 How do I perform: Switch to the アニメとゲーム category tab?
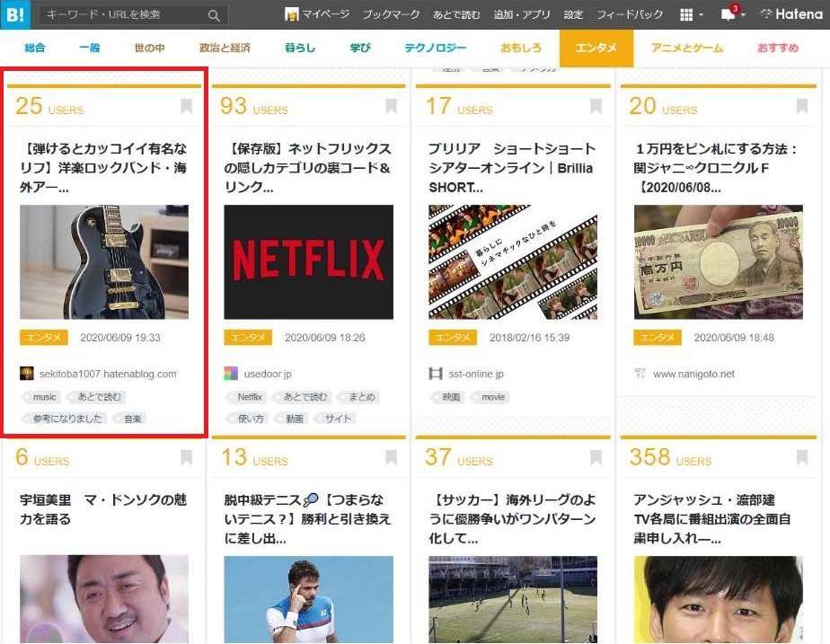tap(686, 48)
